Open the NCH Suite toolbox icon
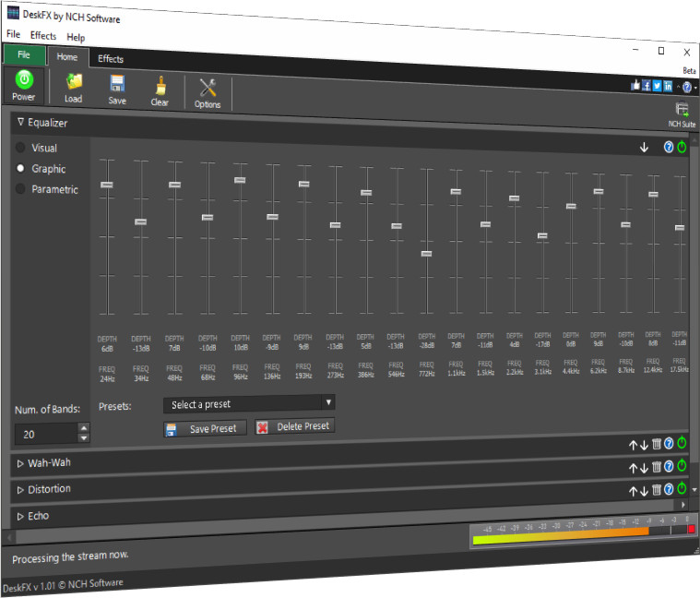The height and width of the screenshot is (598, 700). pyautogui.click(x=682, y=110)
